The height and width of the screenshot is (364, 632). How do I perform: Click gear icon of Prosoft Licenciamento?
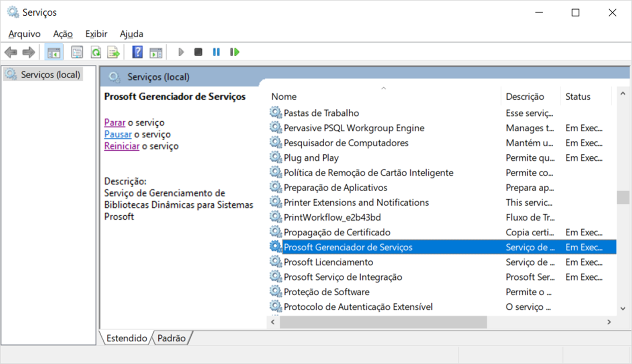point(276,262)
